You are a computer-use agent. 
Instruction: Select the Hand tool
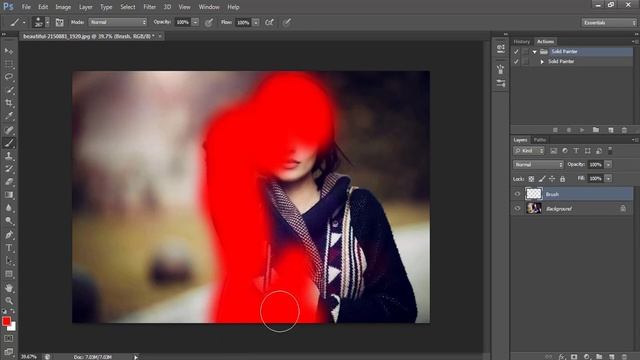point(9,288)
